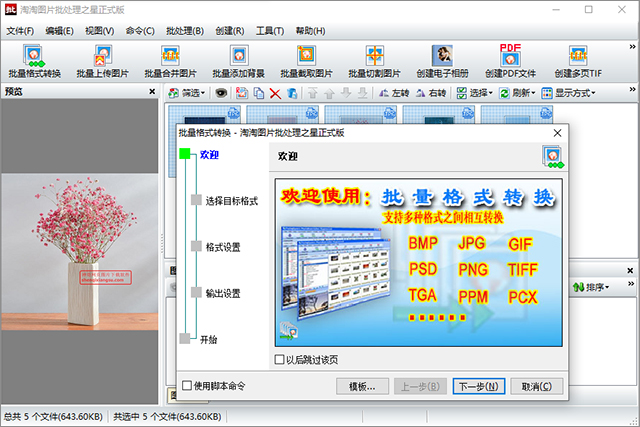Click the 创建PDF文件 icon
Screen dimensions: 640x427
[x=510, y=60]
